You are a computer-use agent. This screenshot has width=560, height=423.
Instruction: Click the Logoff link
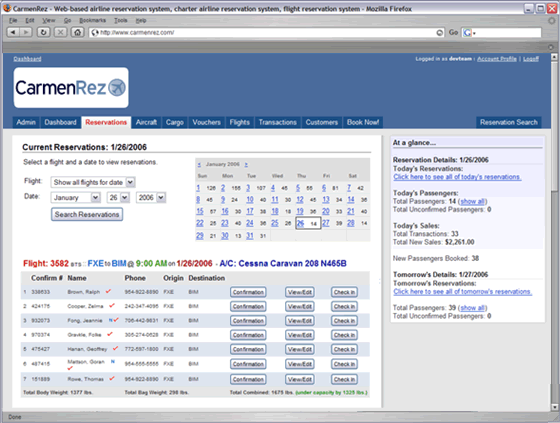(x=531, y=59)
